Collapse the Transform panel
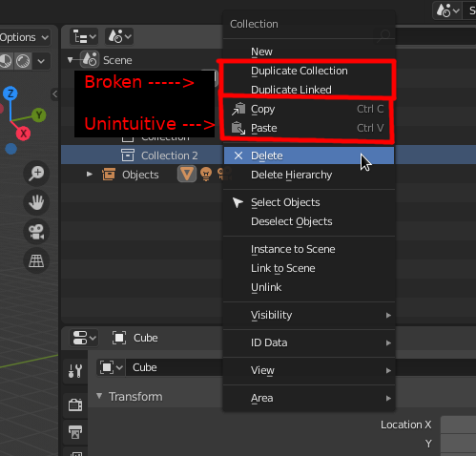476x456 pixels. (99, 396)
